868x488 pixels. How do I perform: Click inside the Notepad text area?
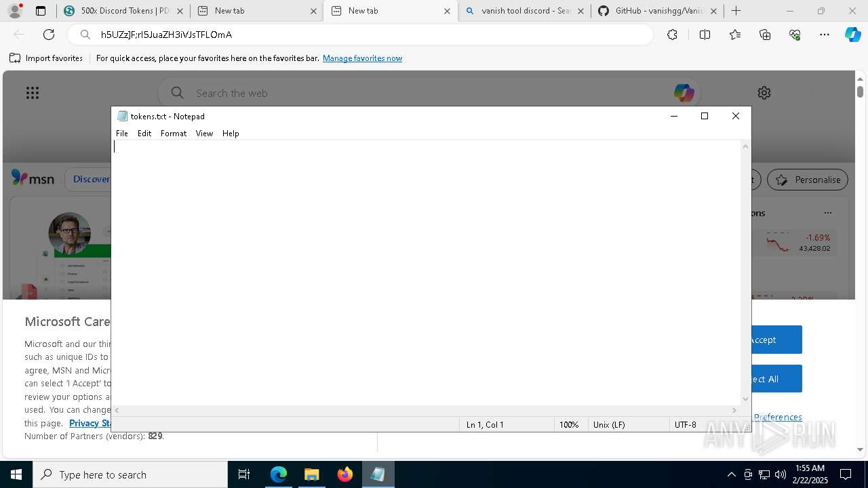[x=426, y=271]
